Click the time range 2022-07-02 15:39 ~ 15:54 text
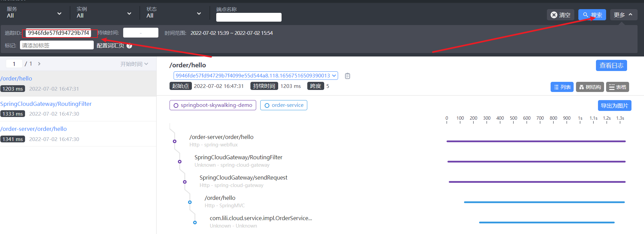The image size is (644, 234). (x=231, y=33)
